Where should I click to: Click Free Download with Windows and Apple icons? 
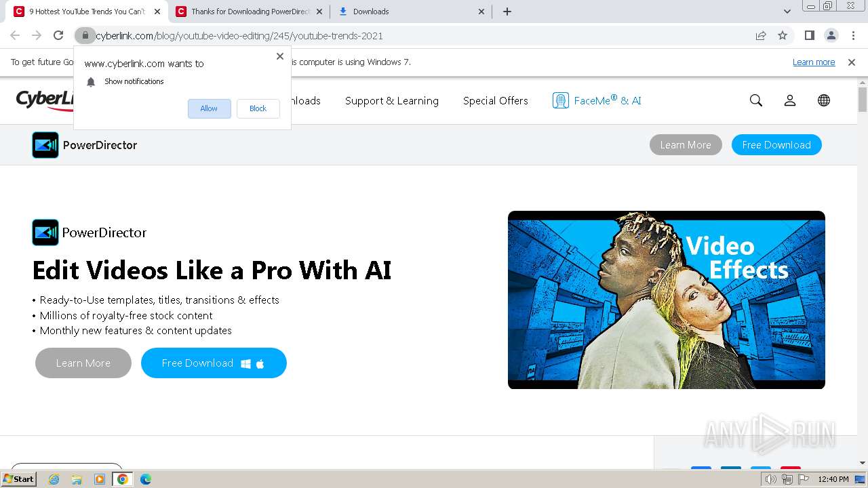[214, 363]
